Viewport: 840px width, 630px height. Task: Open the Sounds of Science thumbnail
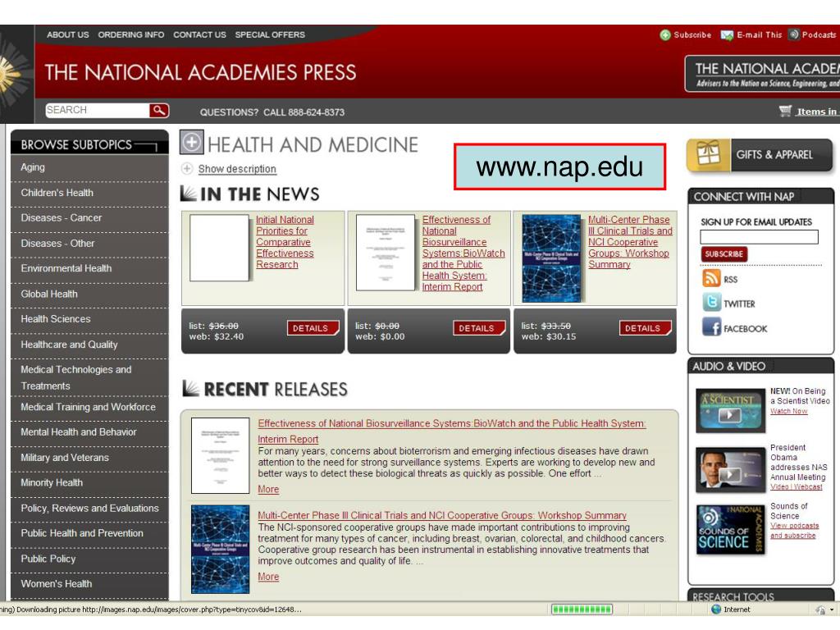point(730,530)
